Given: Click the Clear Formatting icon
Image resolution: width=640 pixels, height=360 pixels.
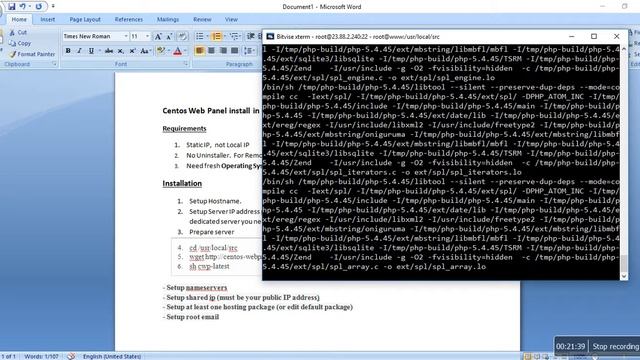Looking at the screenshot, I should [182, 37].
